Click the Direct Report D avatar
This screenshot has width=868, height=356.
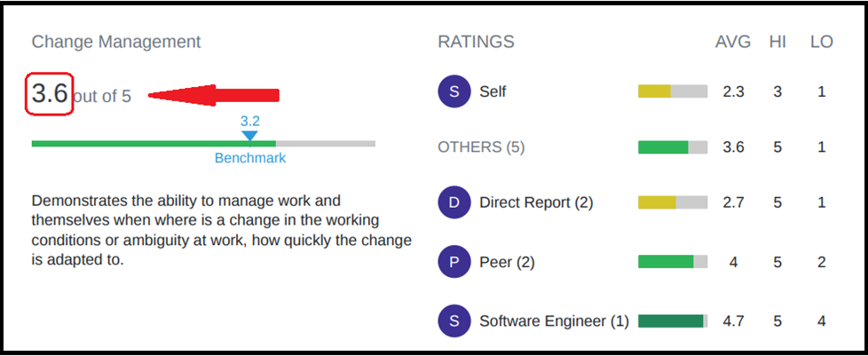pyautogui.click(x=454, y=202)
